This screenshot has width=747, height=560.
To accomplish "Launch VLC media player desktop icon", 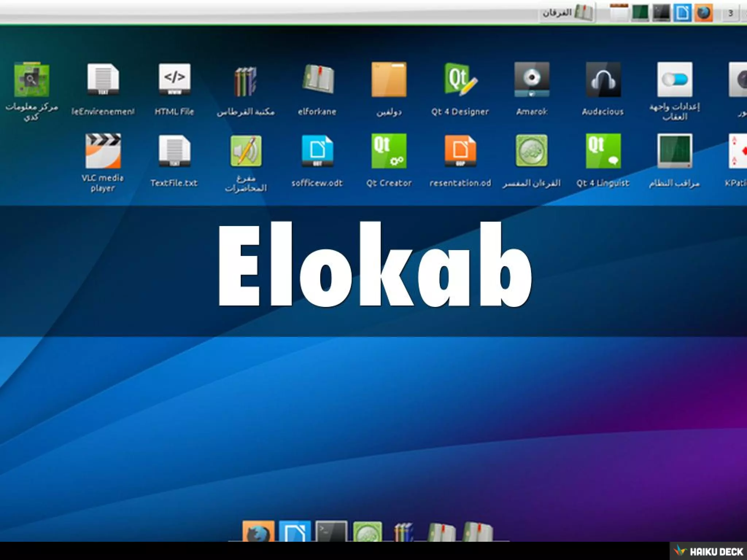I will (x=103, y=151).
